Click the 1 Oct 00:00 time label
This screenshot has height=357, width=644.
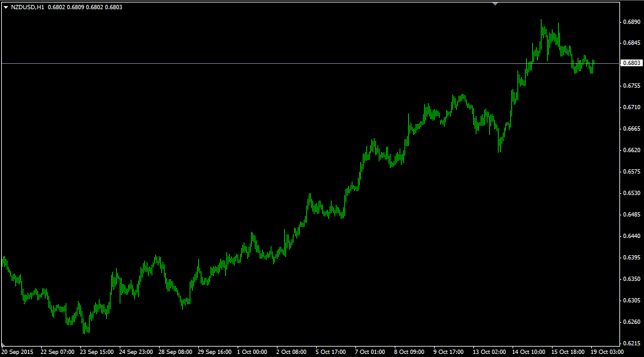252,352
